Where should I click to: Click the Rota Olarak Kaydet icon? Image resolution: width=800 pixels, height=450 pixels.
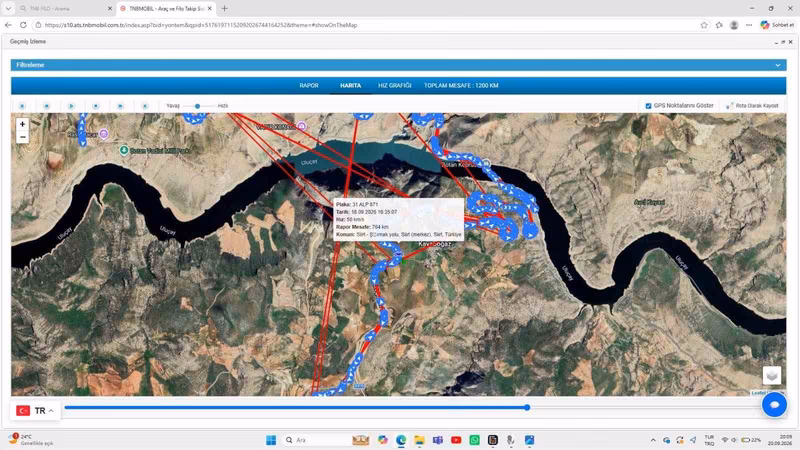tap(729, 106)
